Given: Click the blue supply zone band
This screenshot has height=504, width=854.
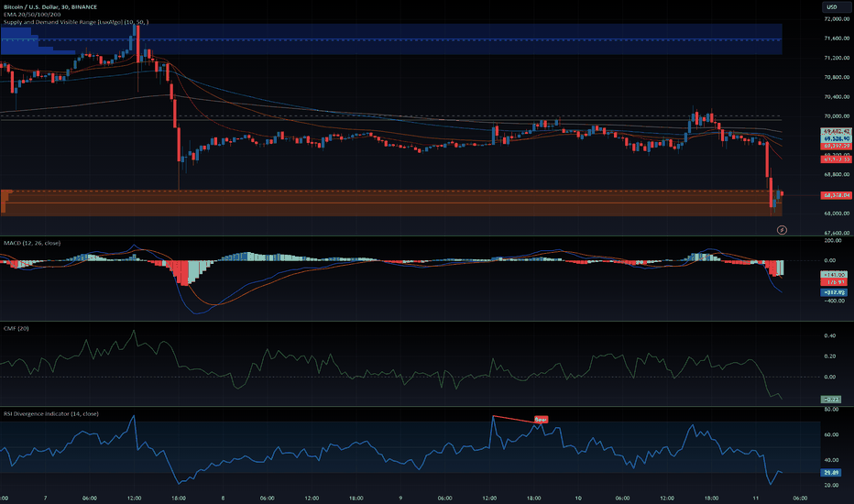Looking at the screenshot, I should point(391,38).
